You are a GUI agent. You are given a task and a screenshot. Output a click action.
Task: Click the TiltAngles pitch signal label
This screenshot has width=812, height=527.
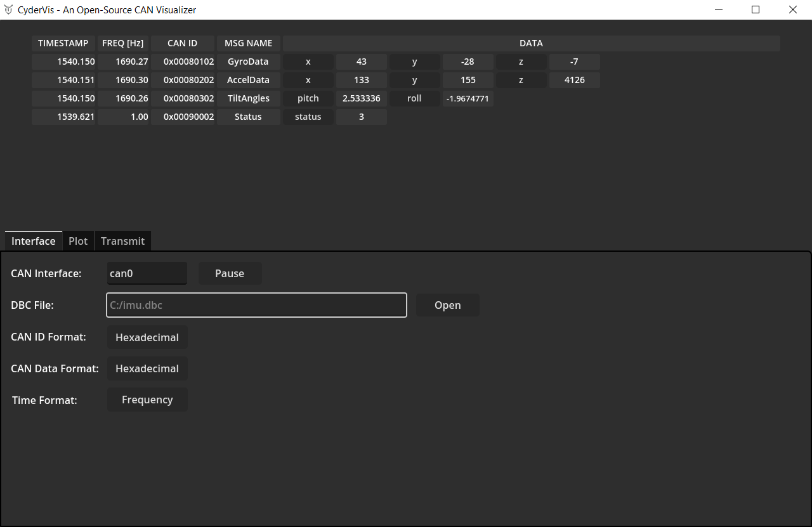coord(308,98)
